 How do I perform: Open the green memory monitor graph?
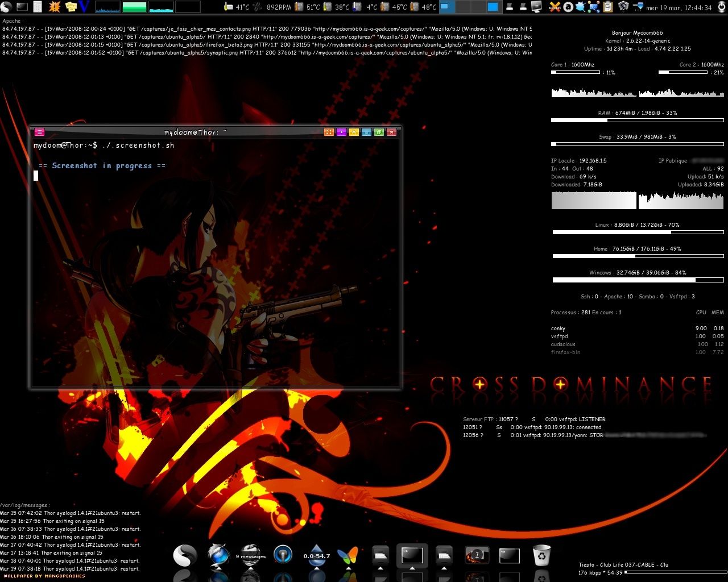click(x=134, y=7)
